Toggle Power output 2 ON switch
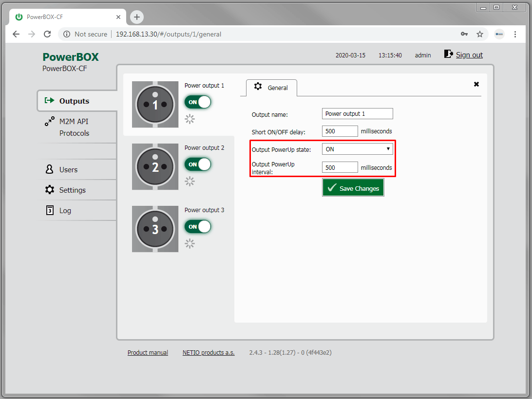This screenshot has height=399, width=532. pos(198,164)
